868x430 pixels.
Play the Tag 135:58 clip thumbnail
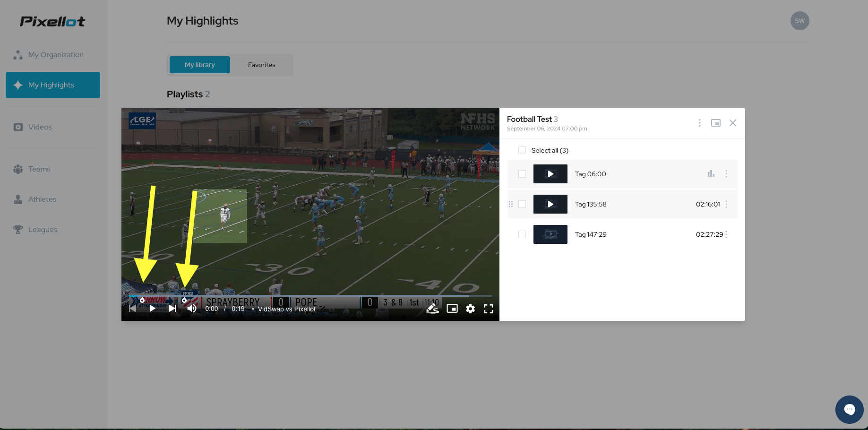click(x=550, y=204)
